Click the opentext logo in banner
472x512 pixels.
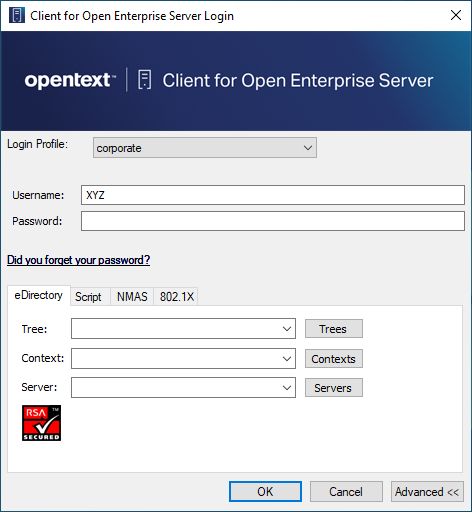[70, 80]
